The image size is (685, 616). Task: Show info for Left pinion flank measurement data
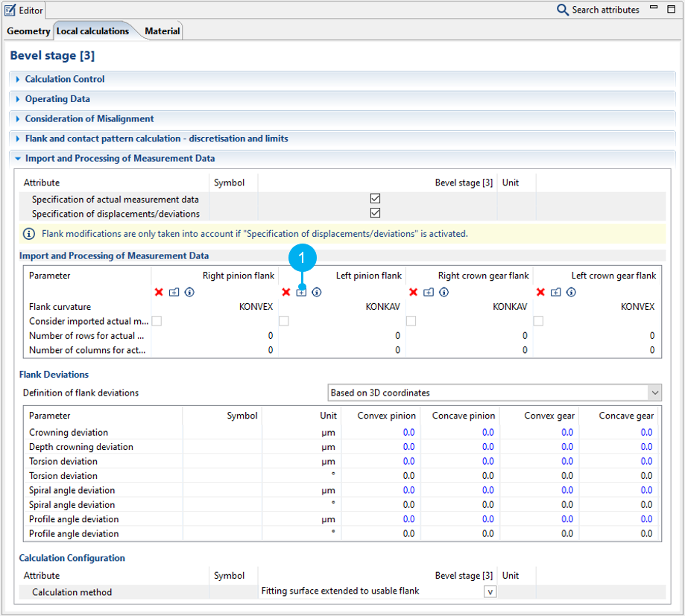pyautogui.click(x=316, y=292)
